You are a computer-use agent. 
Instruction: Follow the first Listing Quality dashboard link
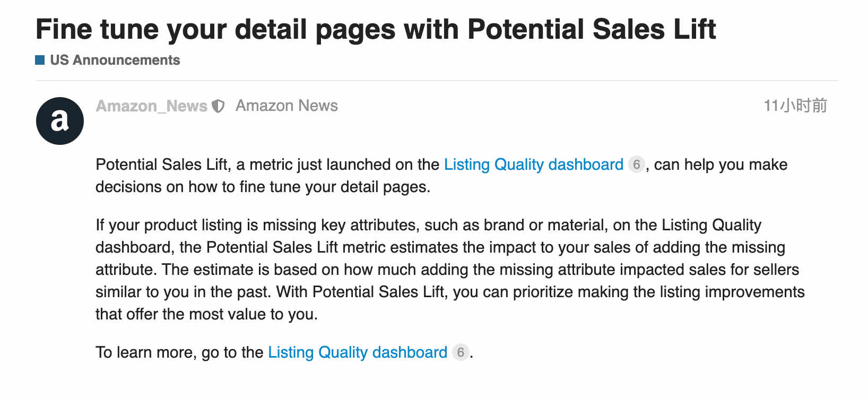[534, 165]
